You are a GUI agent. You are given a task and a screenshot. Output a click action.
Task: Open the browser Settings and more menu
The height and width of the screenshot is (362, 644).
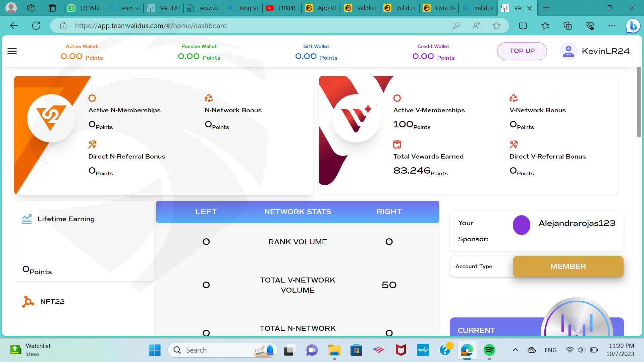point(612,26)
